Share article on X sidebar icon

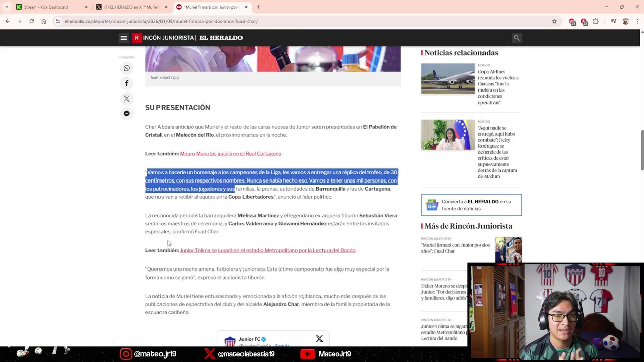point(127,99)
